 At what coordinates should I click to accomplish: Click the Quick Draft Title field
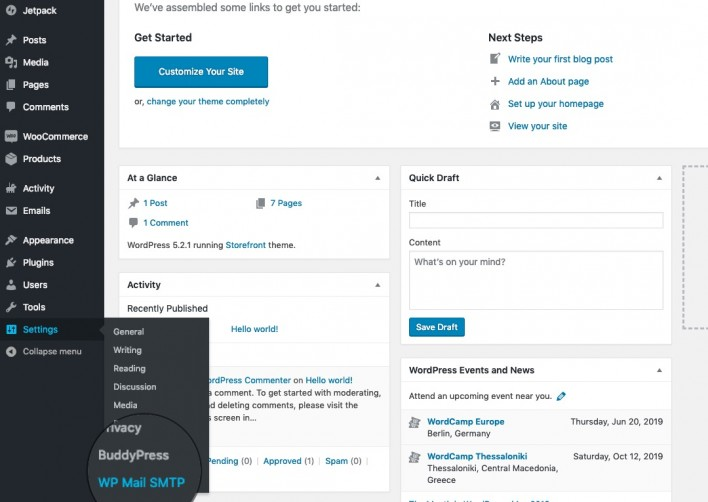tap(536, 220)
